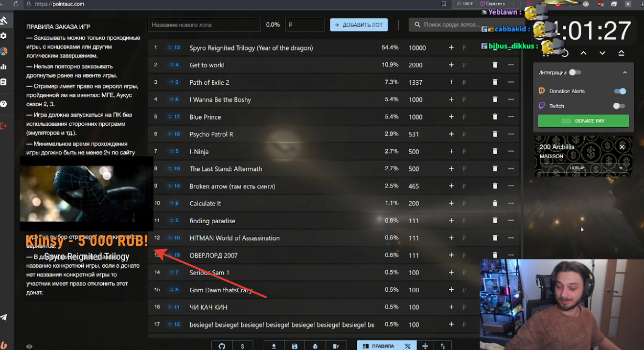644x350 pixels.
Task: Collapse the Интеграции panel chevron
Action: 625,72
